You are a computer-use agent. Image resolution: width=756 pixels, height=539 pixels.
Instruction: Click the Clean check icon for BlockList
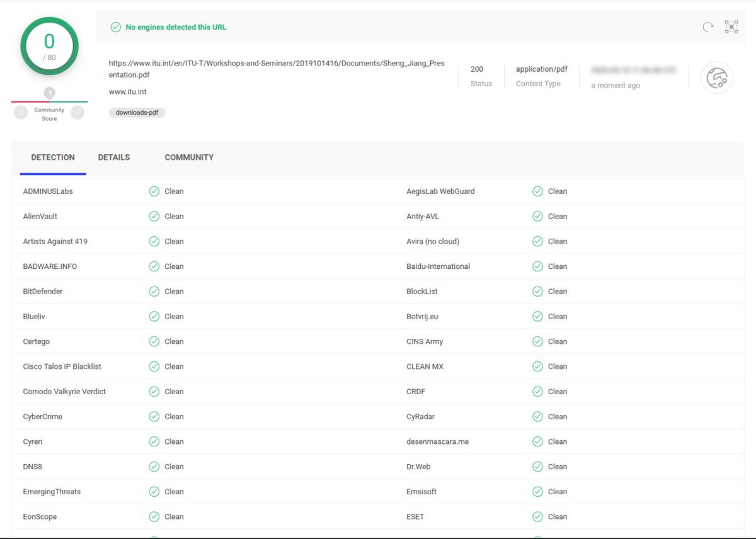(537, 292)
